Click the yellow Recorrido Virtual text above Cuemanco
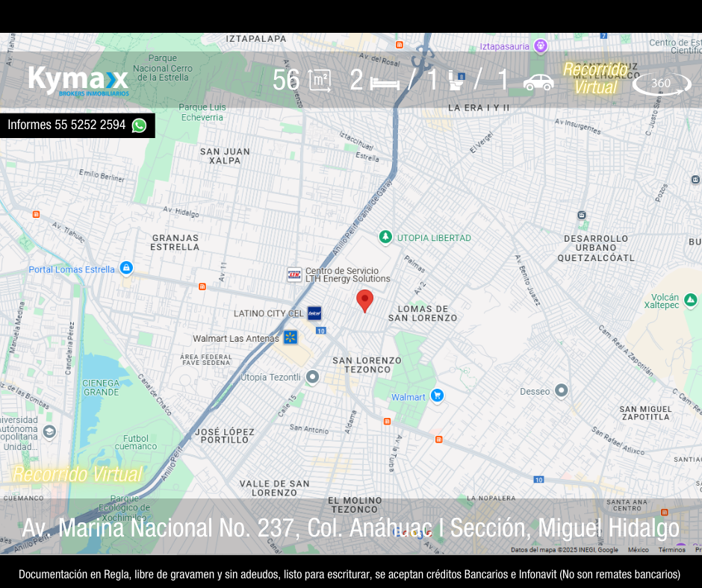Image resolution: width=702 pixels, height=588 pixels. (78, 474)
